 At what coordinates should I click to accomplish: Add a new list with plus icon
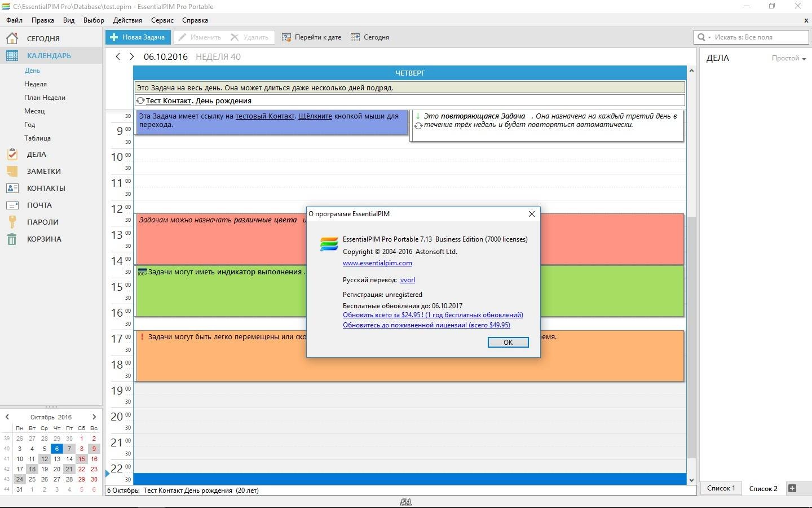792,488
